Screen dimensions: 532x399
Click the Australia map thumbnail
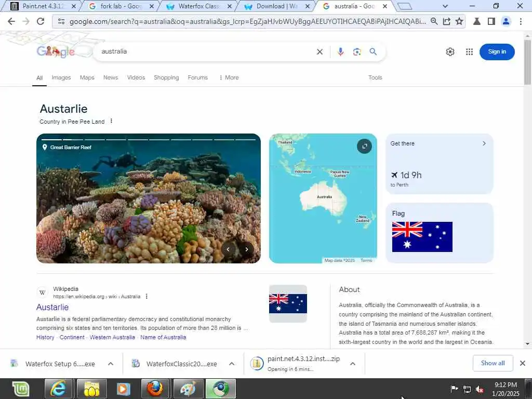pyautogui.click(x=323, y=198)
